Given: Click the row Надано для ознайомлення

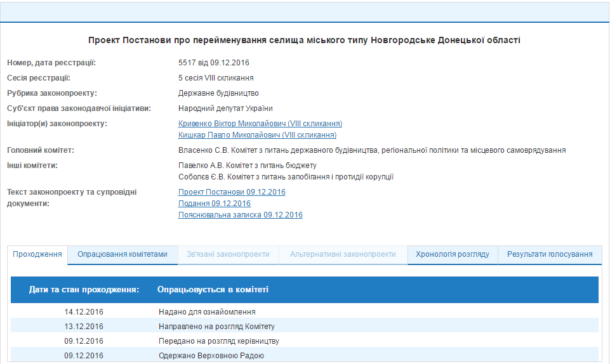Looking at the screenshot, I should tap(305, 312).
